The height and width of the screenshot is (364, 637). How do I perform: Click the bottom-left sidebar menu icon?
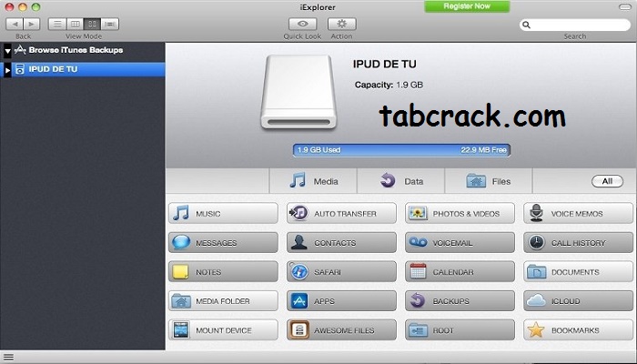click(8, 358)
